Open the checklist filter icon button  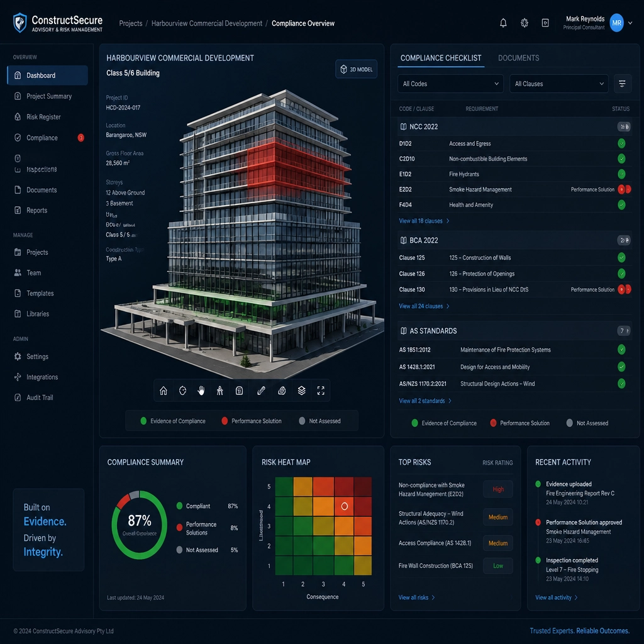tap(622, 84)
